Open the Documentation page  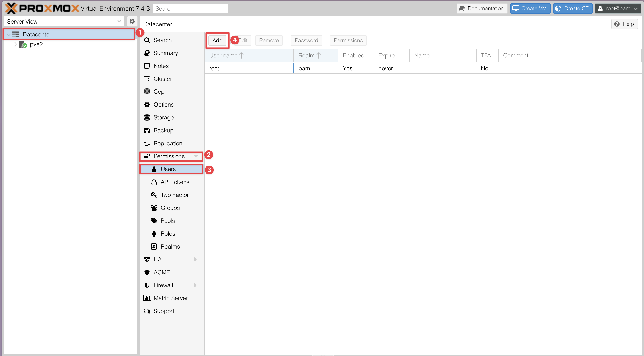[x=481, y=8]
